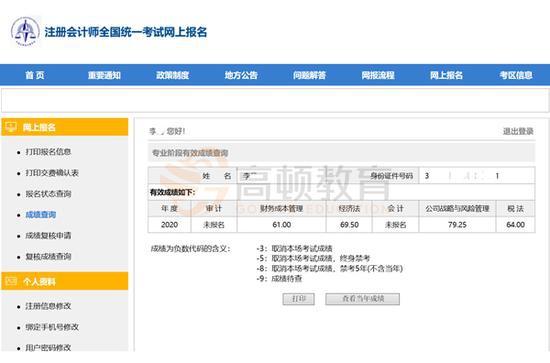This screenshot has height=363, width=550.
Task: Click the 69.50 score cell
Action: [349, 225]
